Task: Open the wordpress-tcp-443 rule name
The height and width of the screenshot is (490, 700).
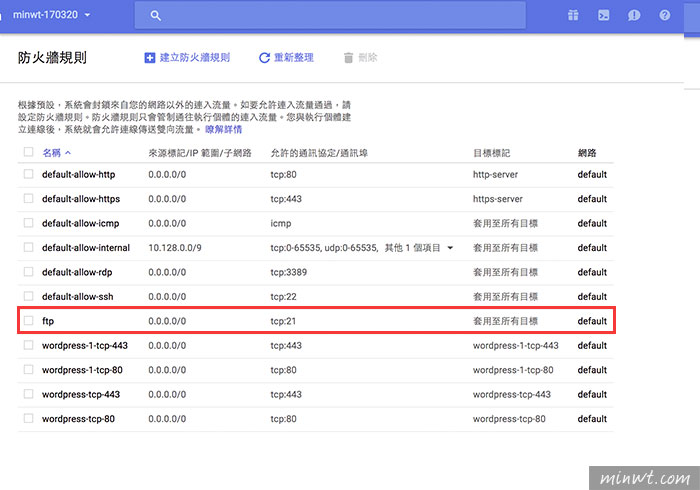Action: 81,394
